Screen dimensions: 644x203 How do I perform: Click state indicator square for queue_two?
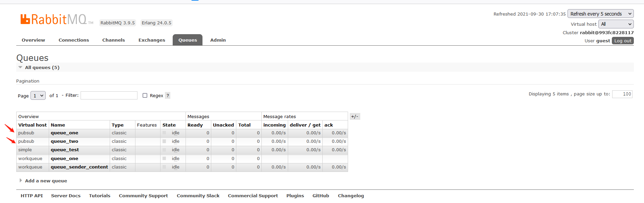(x=164, y=141)
